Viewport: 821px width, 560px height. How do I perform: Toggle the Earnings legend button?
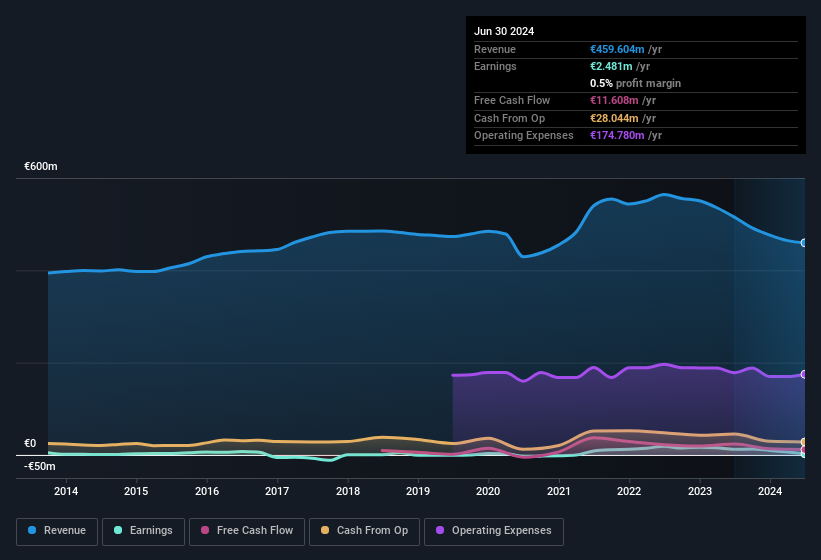(x=143, y=531)
